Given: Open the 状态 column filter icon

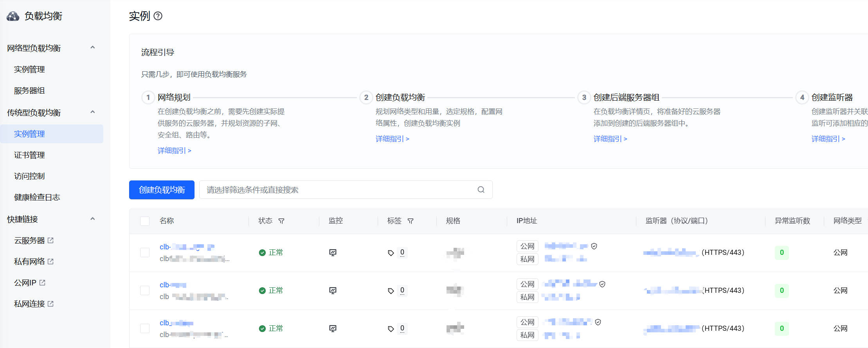Looking at the screenshot, I should [x=281, y=221].
